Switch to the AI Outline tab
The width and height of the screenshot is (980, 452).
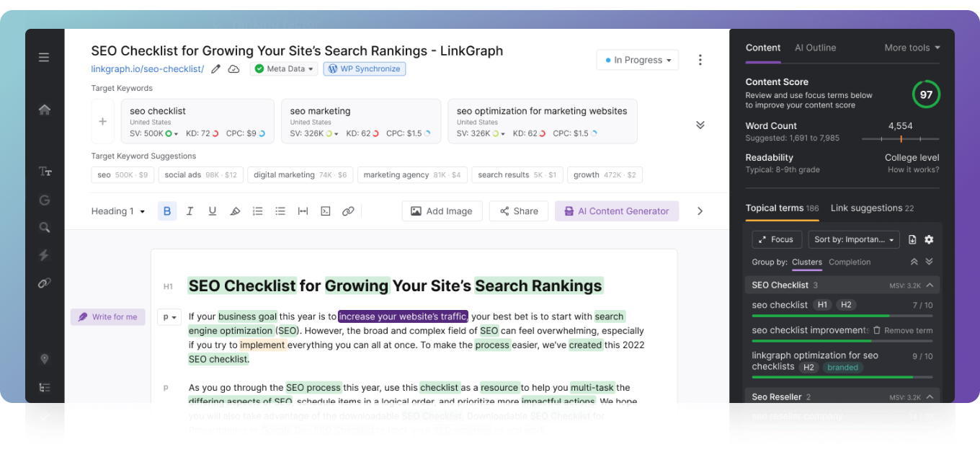[815, 48]
